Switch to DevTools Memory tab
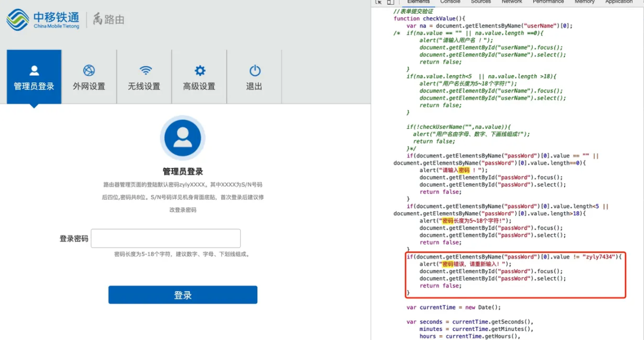The height and width of the screenshot is (340, 644). coord(584,2)
